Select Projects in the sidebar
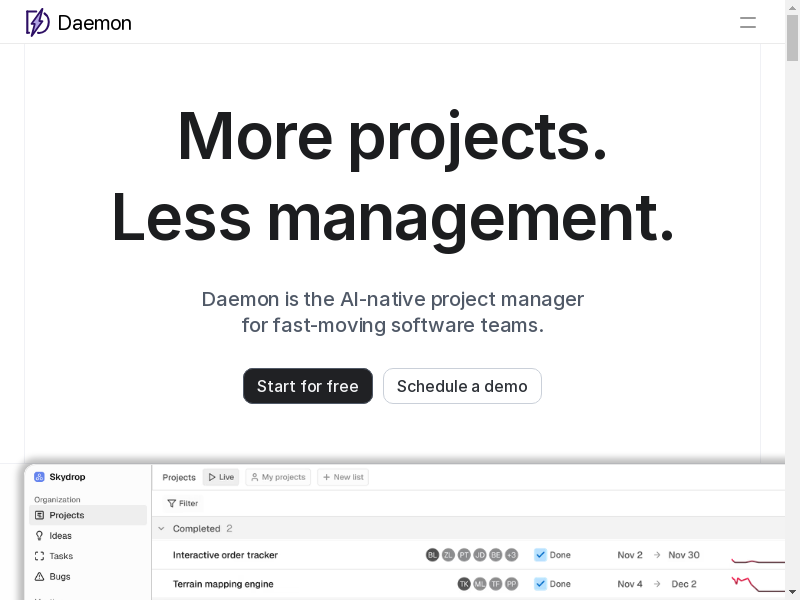800x600 pixels. tap(66, 515)
